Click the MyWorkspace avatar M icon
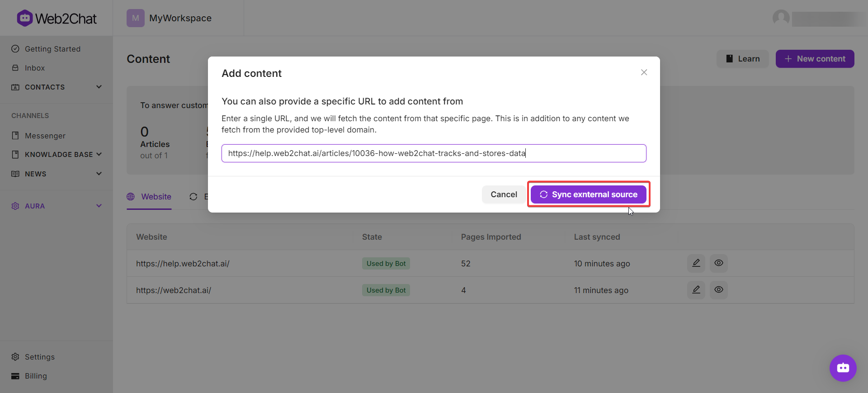Viewport: 868px width, 393px height. click(x=136, y=18)
